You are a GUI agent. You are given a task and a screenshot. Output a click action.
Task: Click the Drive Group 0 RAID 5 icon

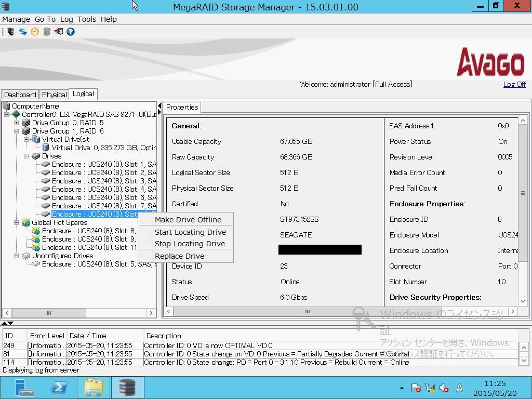point(26,123)
